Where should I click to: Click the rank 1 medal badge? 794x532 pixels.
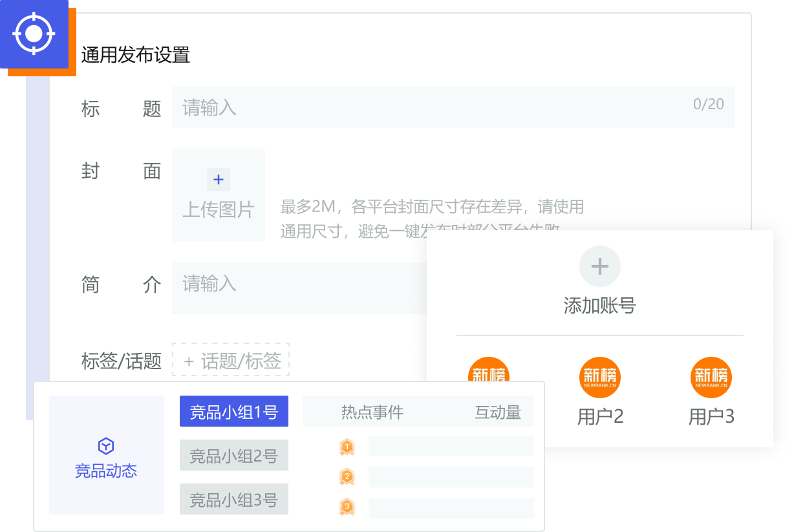[x=347, y=447]
